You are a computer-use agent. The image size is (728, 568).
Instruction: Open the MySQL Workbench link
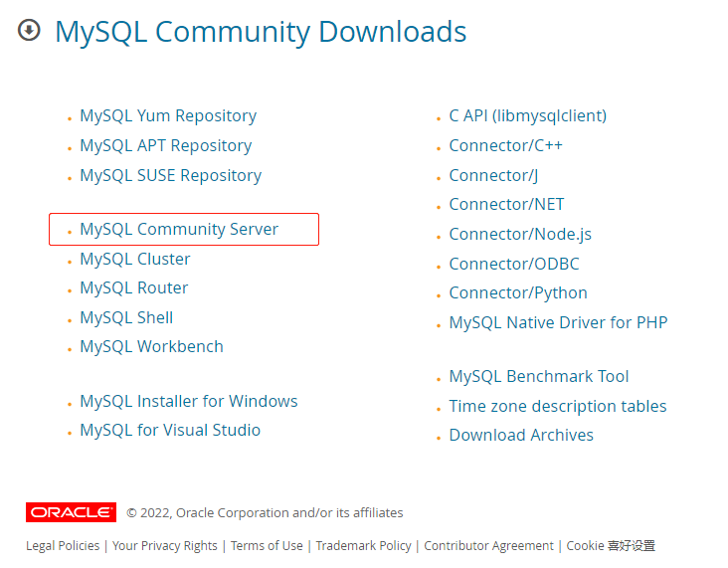tap(151, 346)
